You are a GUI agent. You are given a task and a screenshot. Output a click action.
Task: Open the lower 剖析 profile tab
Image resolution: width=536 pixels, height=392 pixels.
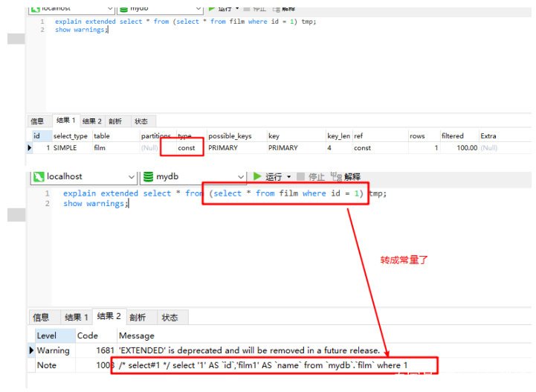click(x=138, y=318)
